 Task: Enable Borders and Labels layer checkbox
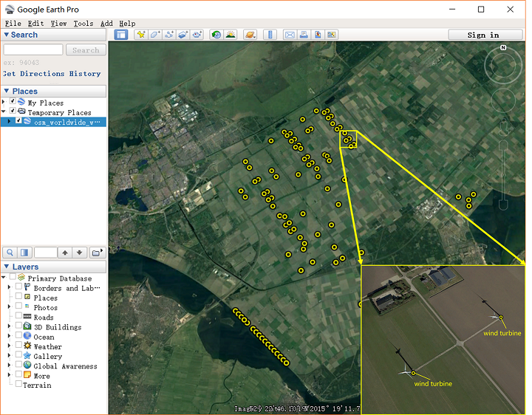(18, 287)
